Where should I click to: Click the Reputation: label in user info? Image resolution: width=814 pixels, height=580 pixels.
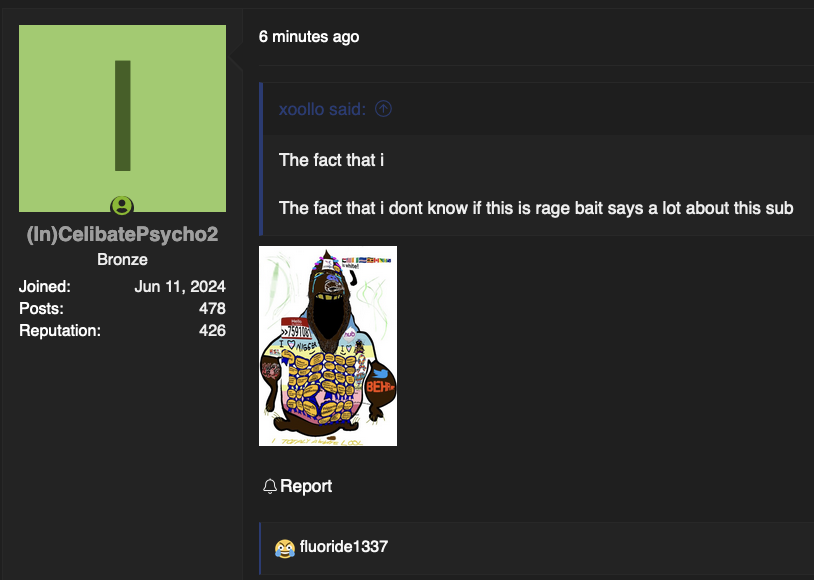[x=60, y=330]
